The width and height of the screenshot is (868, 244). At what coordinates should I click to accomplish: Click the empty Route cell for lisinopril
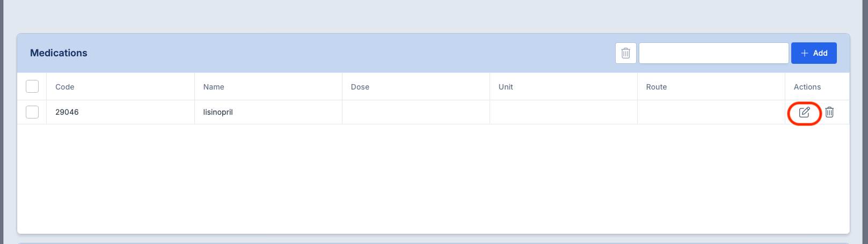pyautogui.click(x=711, y=112)
